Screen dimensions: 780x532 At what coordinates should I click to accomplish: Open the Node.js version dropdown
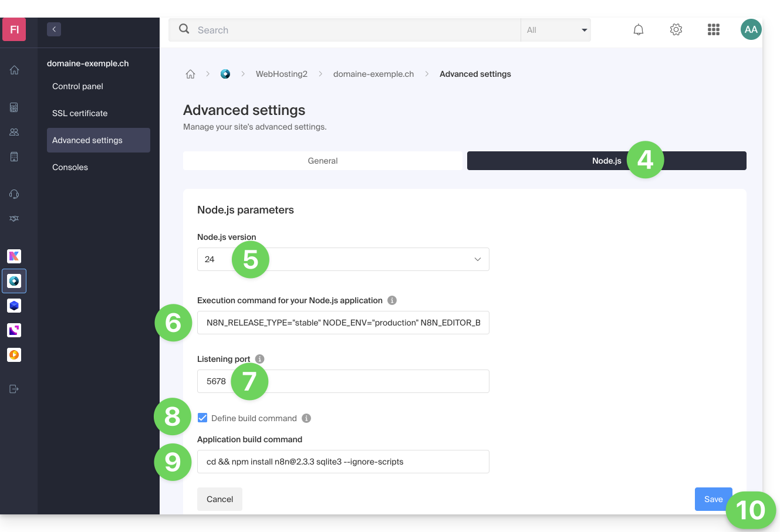tap(343, 259)
